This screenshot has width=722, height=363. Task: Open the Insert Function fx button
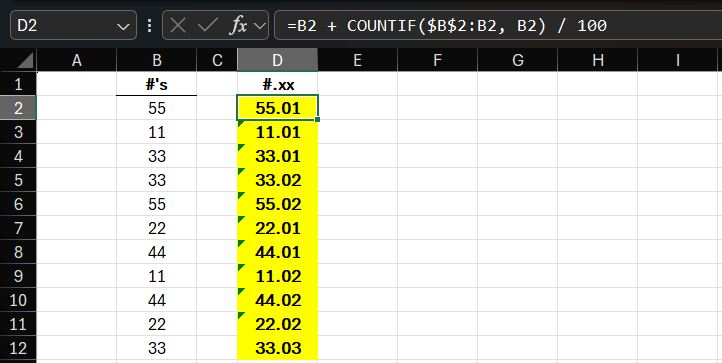pos(239,25)
